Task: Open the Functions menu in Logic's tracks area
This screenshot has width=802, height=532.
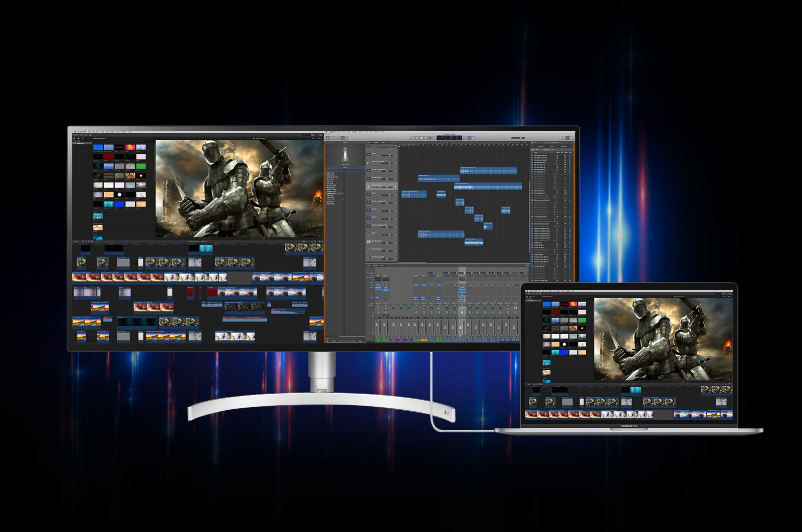Action: point(376,143)
